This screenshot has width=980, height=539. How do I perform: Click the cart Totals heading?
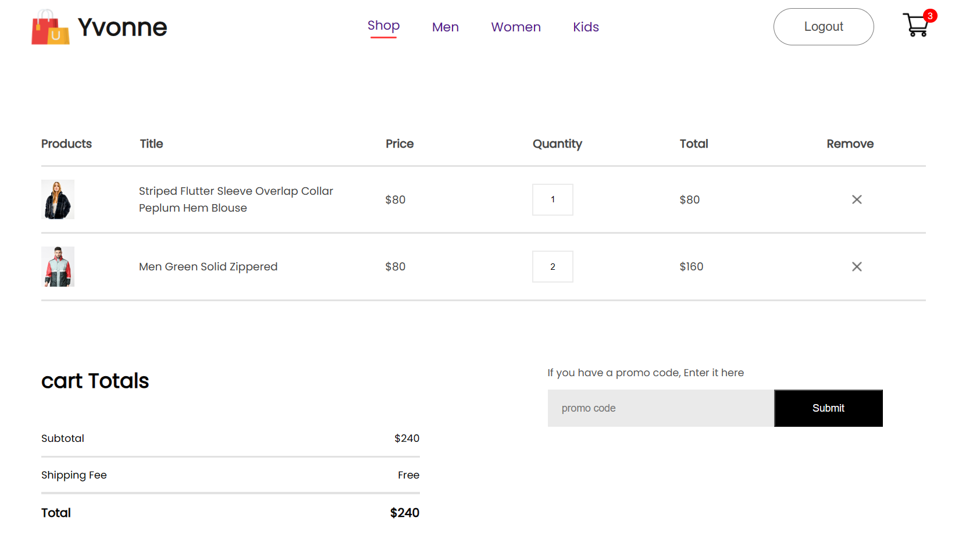pos(95,381)
